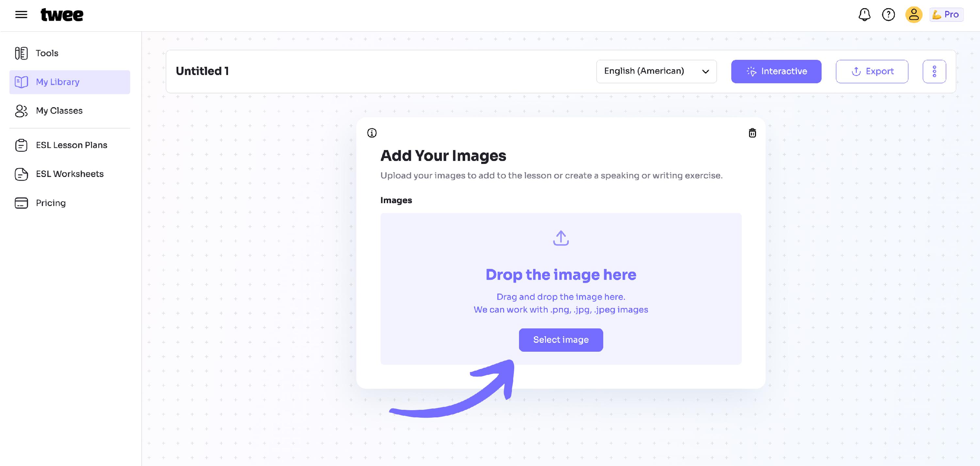Open ESL Lesson Plans

pos(70,145)
